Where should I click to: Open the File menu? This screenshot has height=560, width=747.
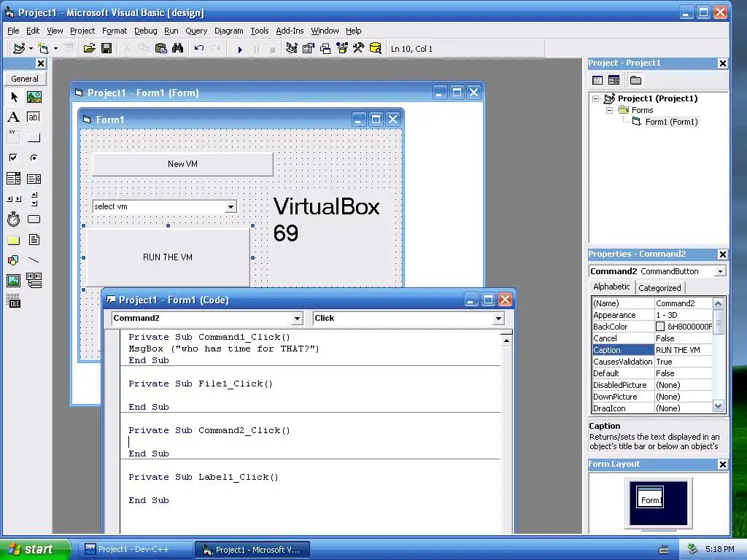pyautogui.click(x=13, y=31)
